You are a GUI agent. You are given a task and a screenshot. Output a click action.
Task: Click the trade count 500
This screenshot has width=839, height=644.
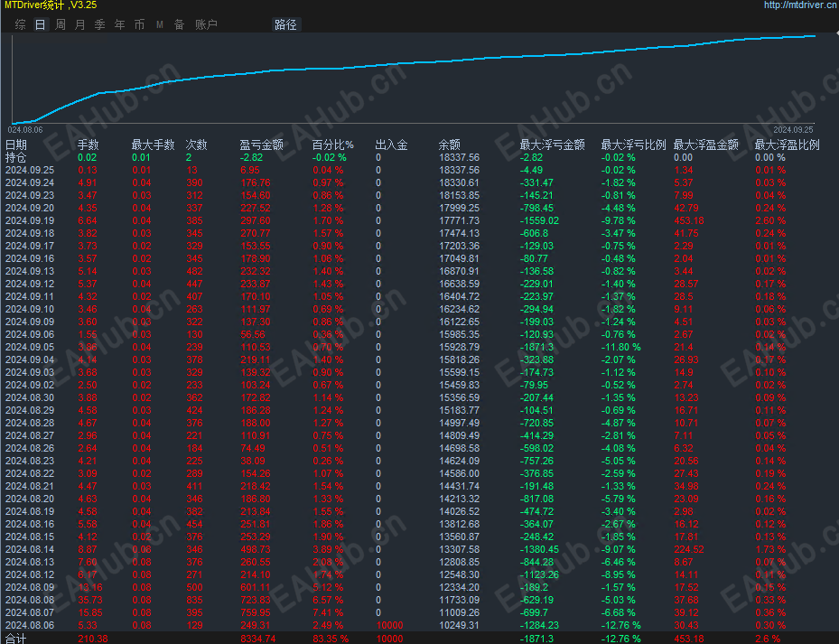coord(194,587)
